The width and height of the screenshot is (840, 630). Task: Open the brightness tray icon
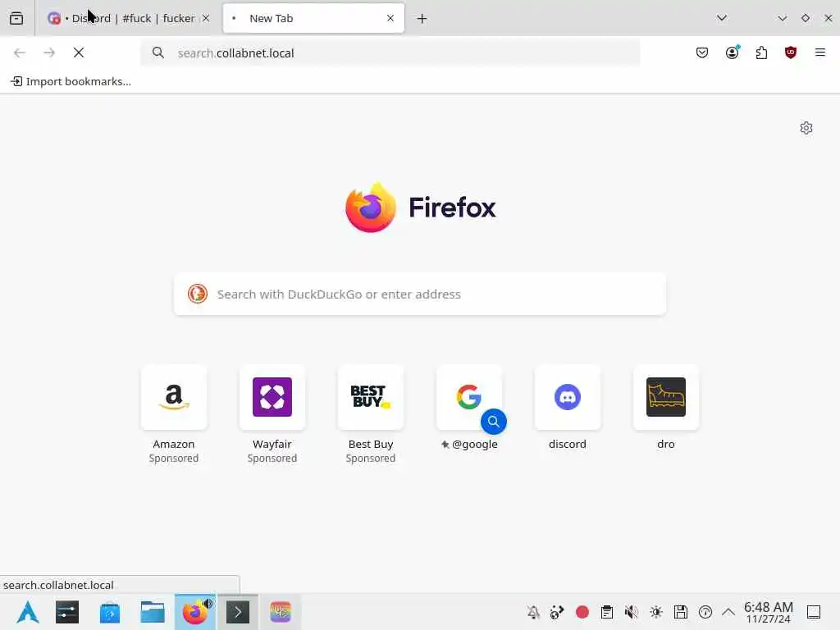point(656,612)
